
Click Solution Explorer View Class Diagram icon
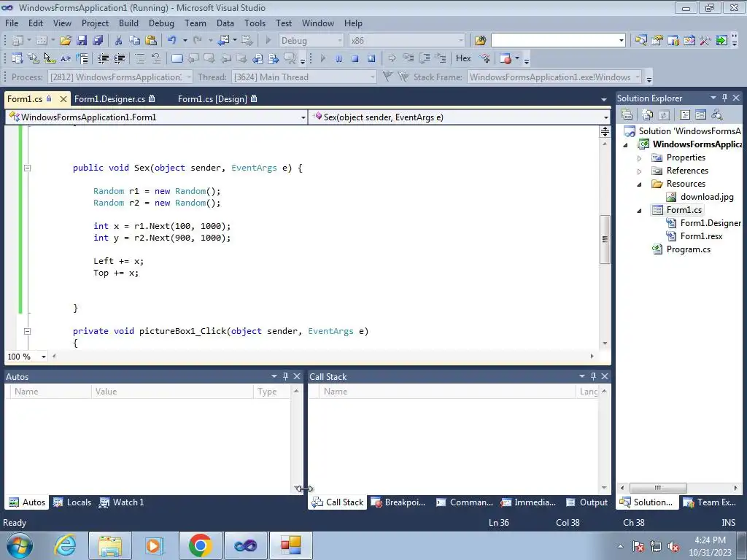coord(716,114)
